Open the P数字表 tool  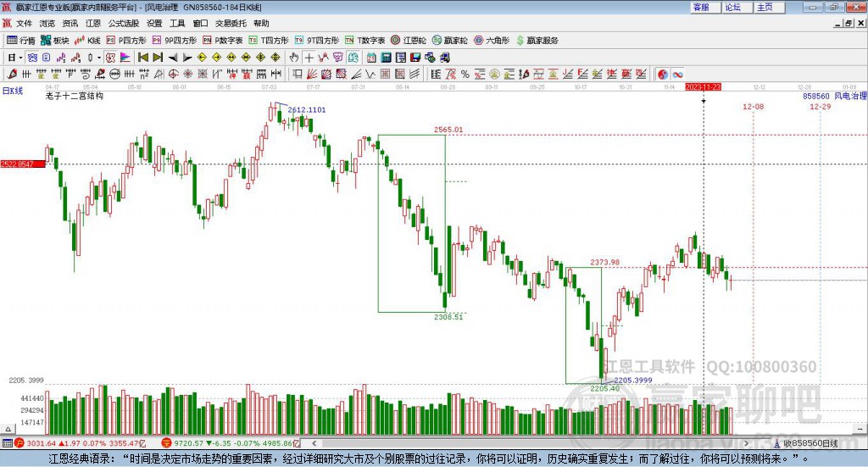click(223, 41)
